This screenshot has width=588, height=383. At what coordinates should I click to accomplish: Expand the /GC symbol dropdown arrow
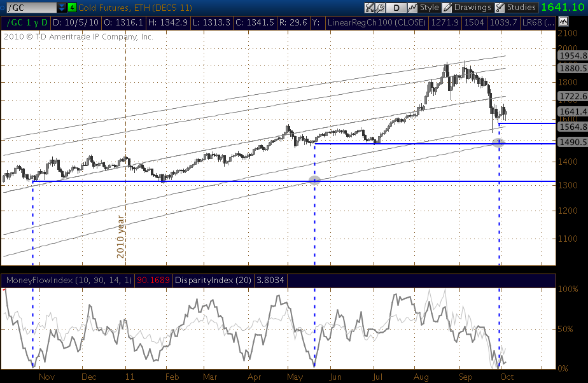tap(61, 8)
